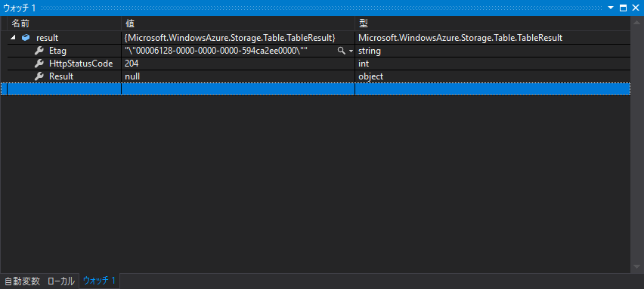Select the Etag property name
644x289 pixels.
(x=57, y=51)
